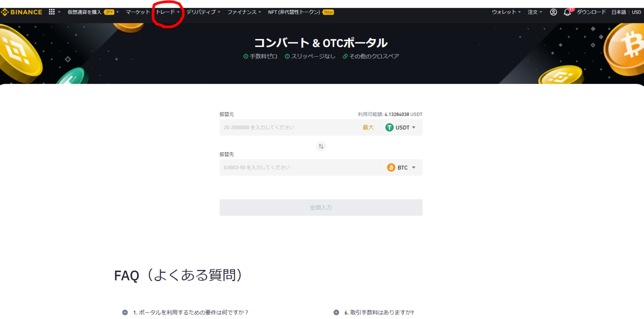Open the デリバティブ menu
The width and height of the screenshot is (644, 319).
(203, 12)
